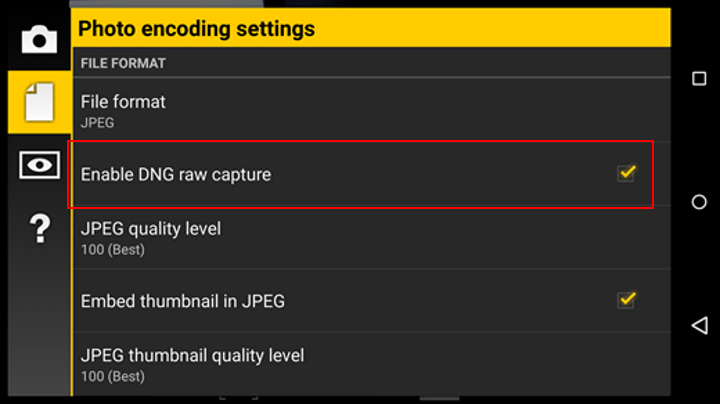Image resolution: width=720 pixels, height=404 pixels.
Task: Tap the JPEG value under File format
Action: [x=97, y=123]
